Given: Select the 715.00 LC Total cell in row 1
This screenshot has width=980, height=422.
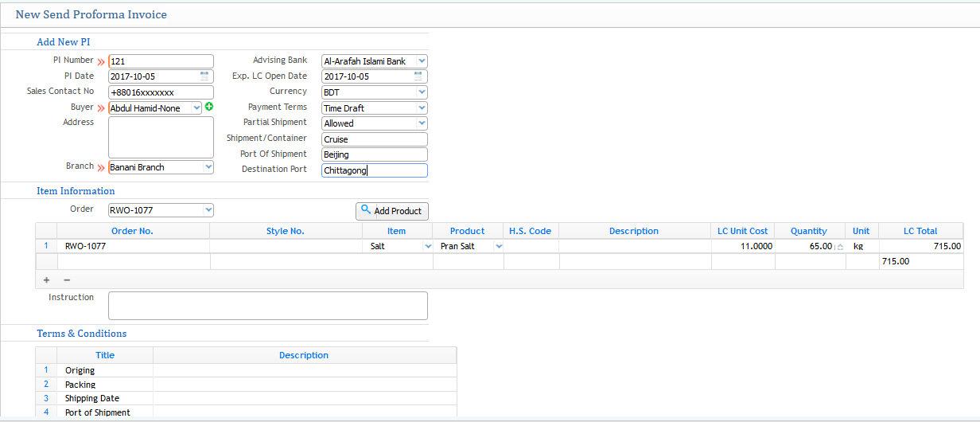Looking at the screenshot, I should [x=920, y=247].
